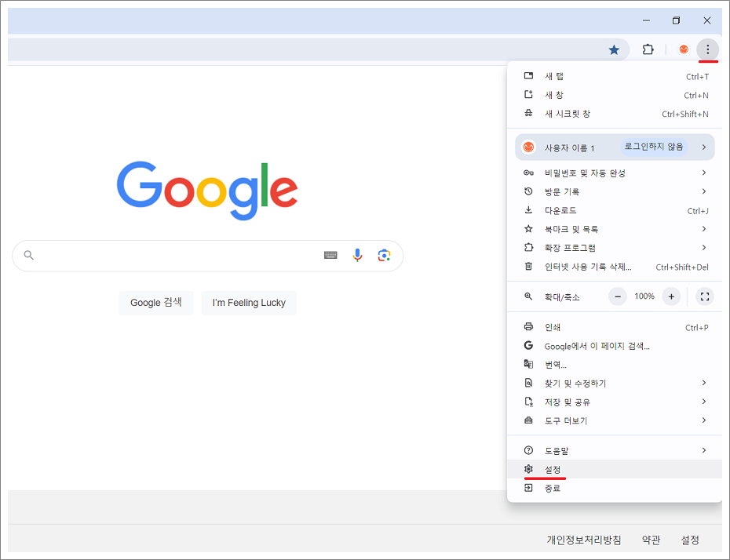Open Google Lens image search icon
Viewport: 730px width, 560px height.
click(384, 256)
